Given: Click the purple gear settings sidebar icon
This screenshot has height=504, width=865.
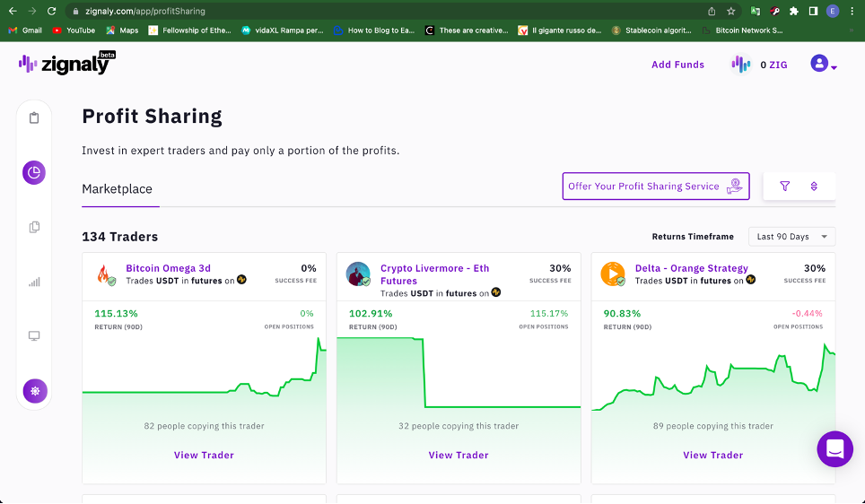Looking at the screenshot, I should pos(35,391).
